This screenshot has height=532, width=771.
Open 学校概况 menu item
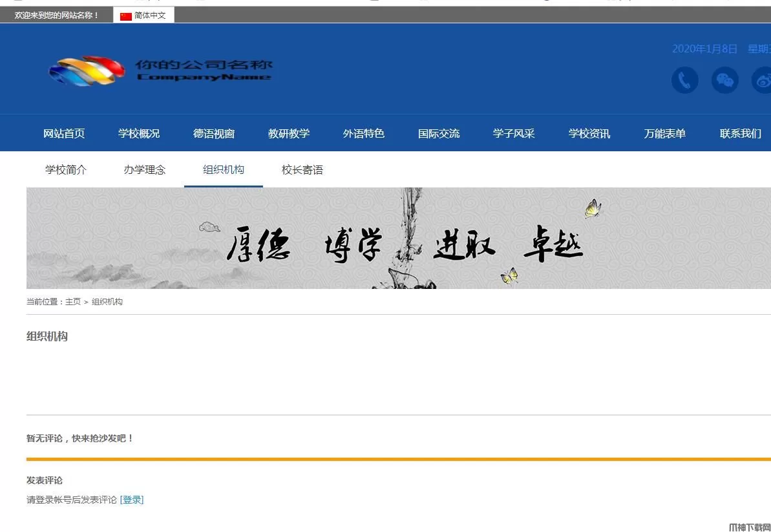coord(139,133)
